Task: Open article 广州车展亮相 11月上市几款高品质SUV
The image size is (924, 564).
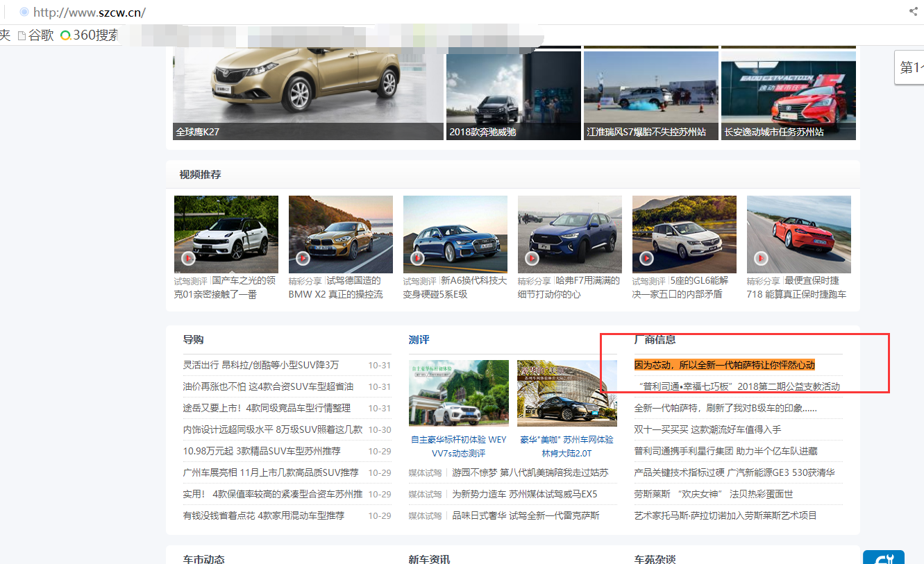Action: click(271, 472)
